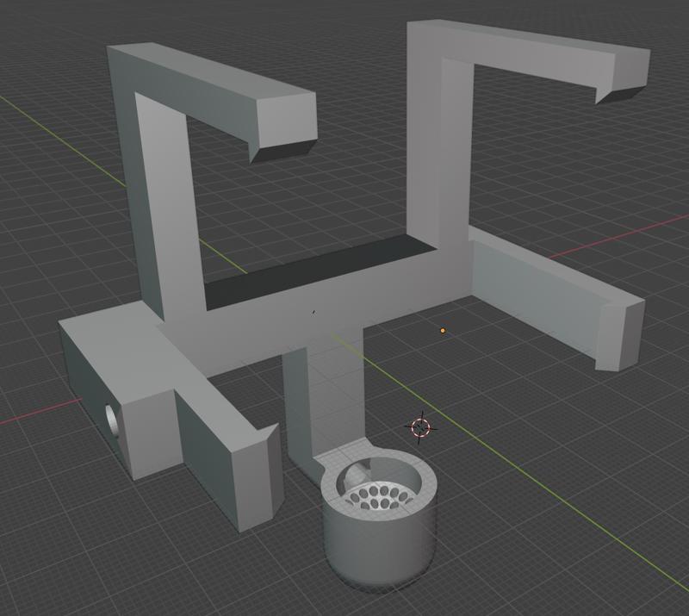Click the round screw hole in left block
Screen dimensions: 689x616
coord(113,421)
